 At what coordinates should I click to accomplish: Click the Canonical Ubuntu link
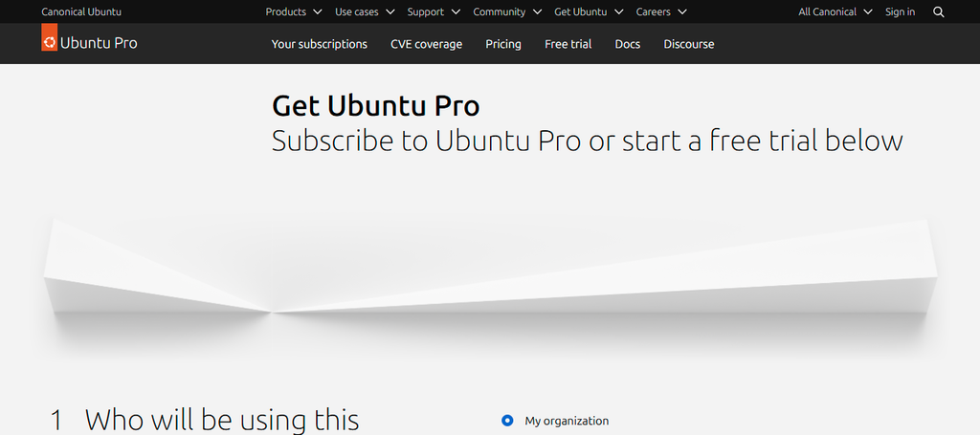point(81,11)
